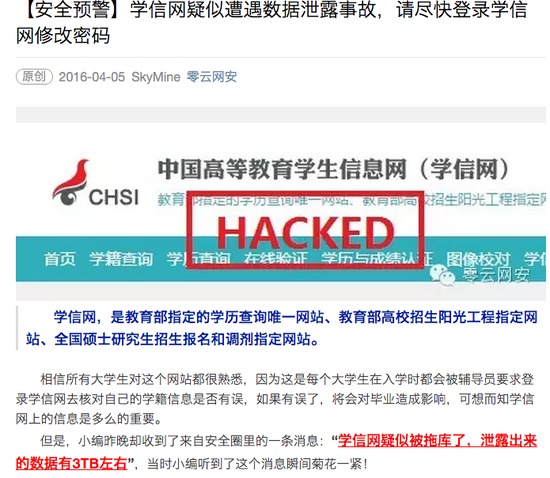Click the red underlined 的数据有3TB左右 text
The width and height of the screenshot is (550, 478).
tap(71, 464)
